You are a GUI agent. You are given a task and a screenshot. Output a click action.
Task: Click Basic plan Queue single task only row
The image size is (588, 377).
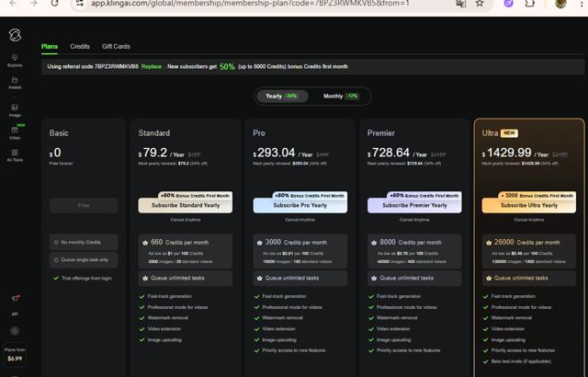point(84,260)
